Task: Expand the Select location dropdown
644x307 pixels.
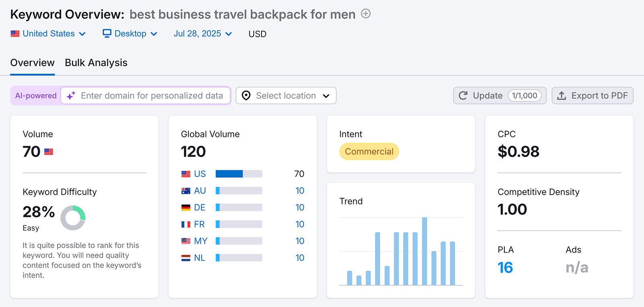Action: click(x=286, y=96)
